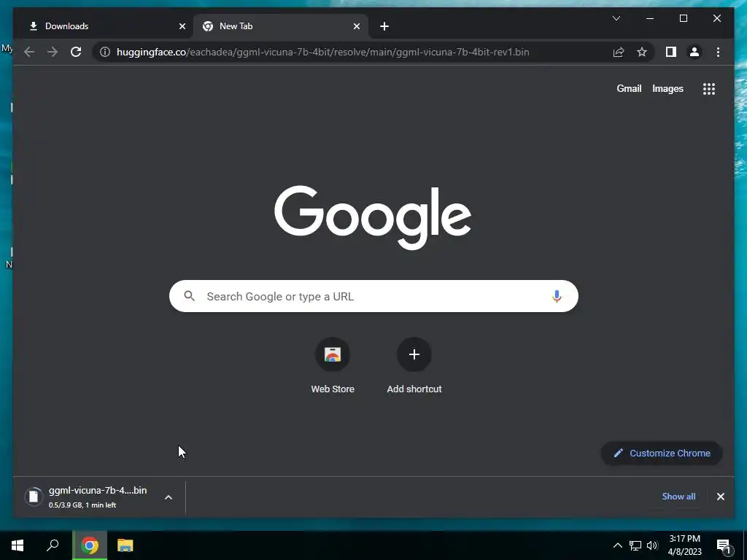
Task: Open Google Images link
Action: 667,88
